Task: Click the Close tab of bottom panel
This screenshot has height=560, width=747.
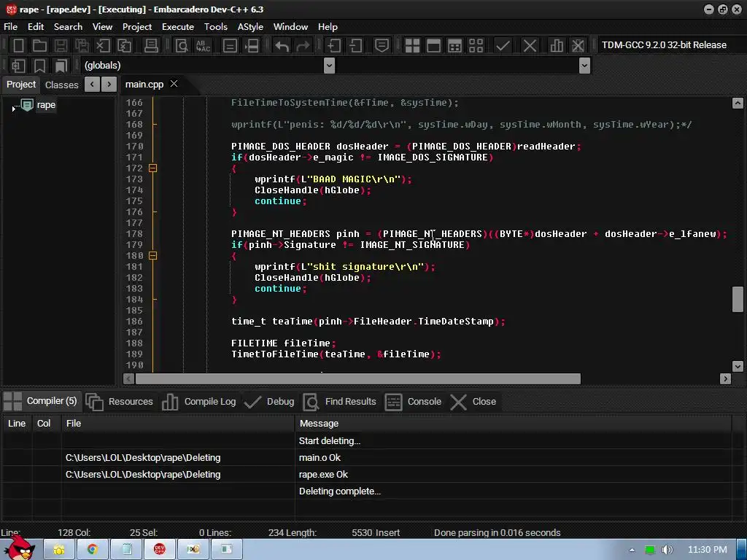Action: 473,402
